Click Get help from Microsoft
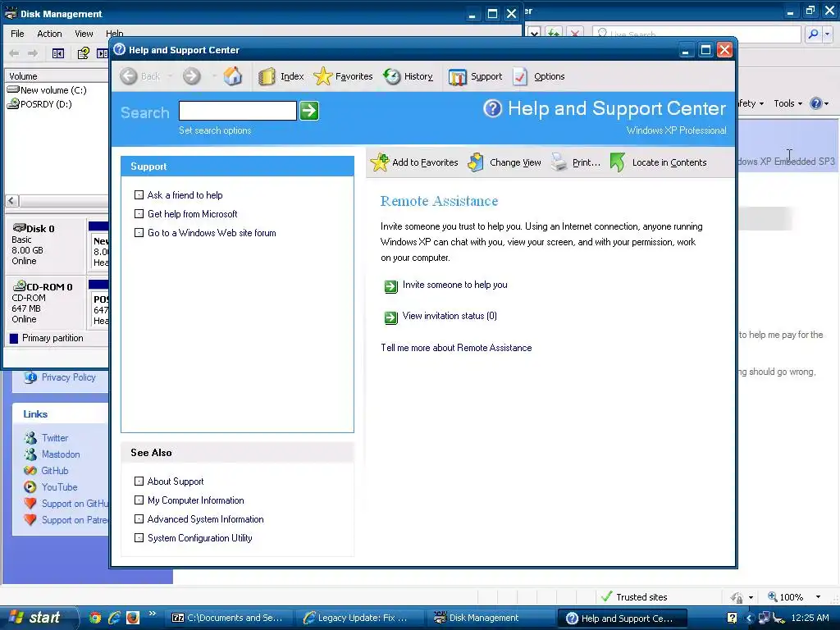This screenshot has width=840, height=630. pos(192,214)
